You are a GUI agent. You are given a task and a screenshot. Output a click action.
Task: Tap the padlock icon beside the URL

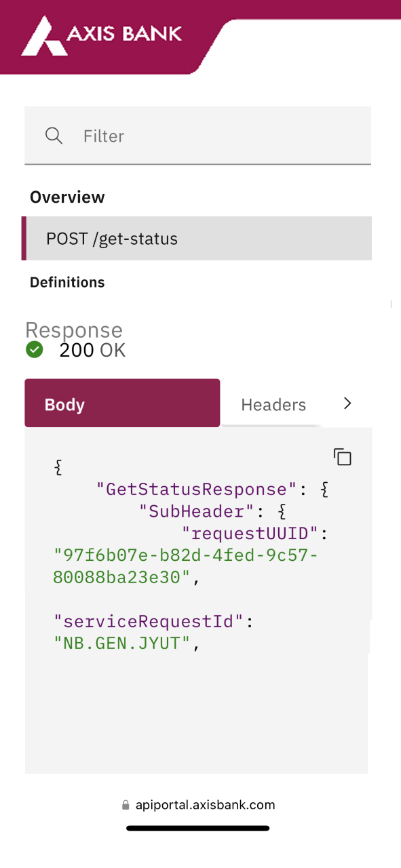click(x=126, y=806)
